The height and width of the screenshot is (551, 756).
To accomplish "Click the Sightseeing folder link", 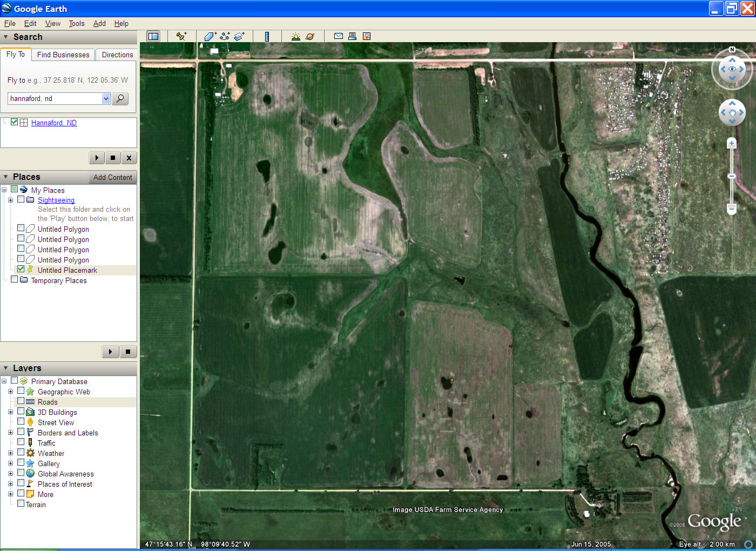I will click(56, 200).
